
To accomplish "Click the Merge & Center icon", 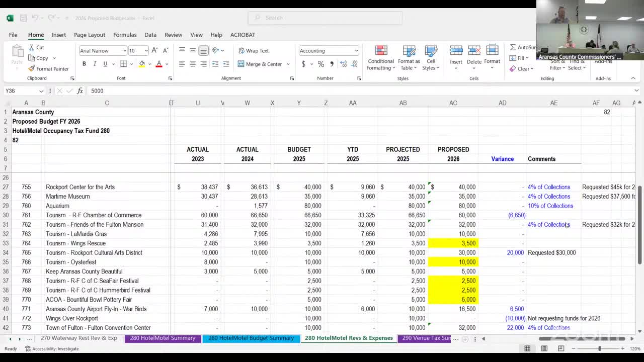I will (241, 64).
